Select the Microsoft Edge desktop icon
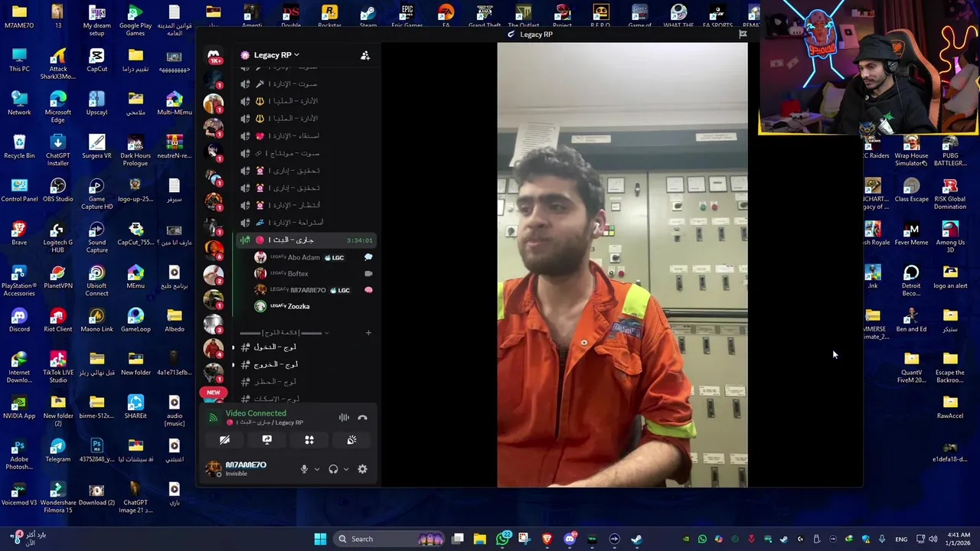The image size is (980, 551). pyautogui.click(x=58, y=106)
